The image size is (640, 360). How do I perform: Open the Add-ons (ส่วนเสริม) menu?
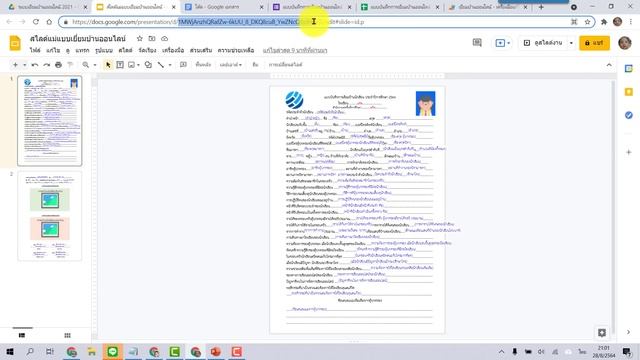pyautogui.click(x=201, y=50)
